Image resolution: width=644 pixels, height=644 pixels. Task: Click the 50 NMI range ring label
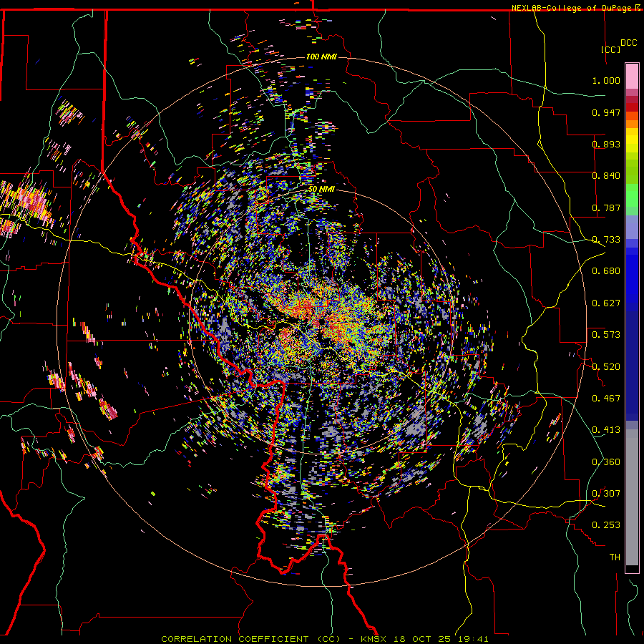pyautogui.click(x=321, y=190)
